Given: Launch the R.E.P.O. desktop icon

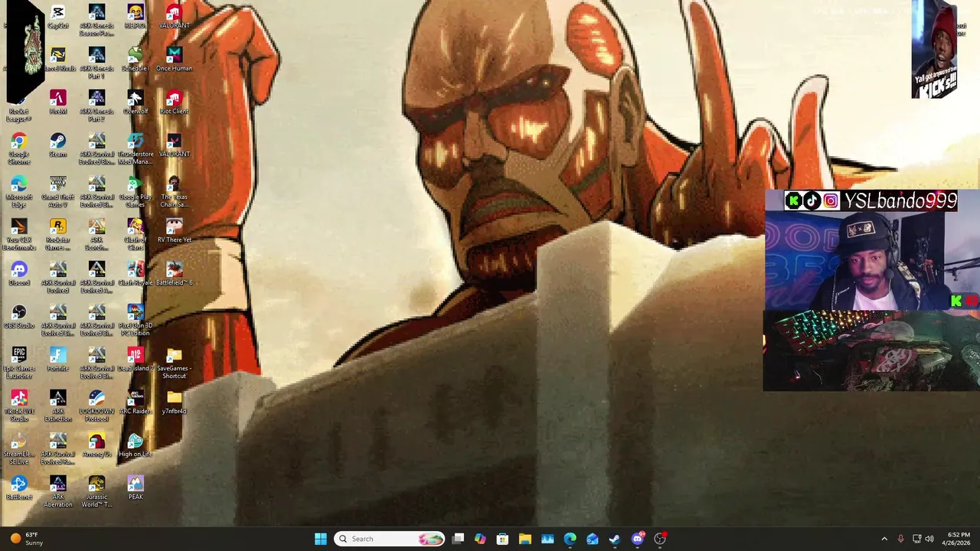Looking at the screenshot, I should (x=136, y=17).
